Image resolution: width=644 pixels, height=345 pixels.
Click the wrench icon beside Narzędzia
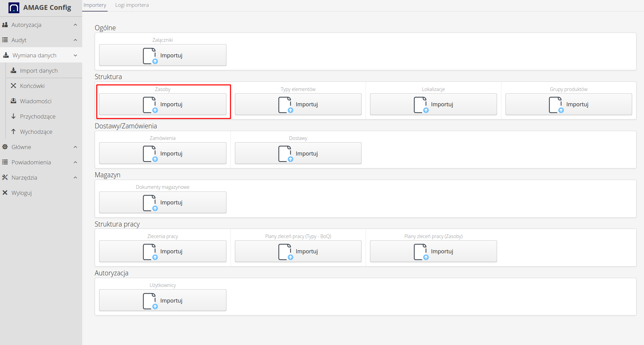tap(5, 178)
